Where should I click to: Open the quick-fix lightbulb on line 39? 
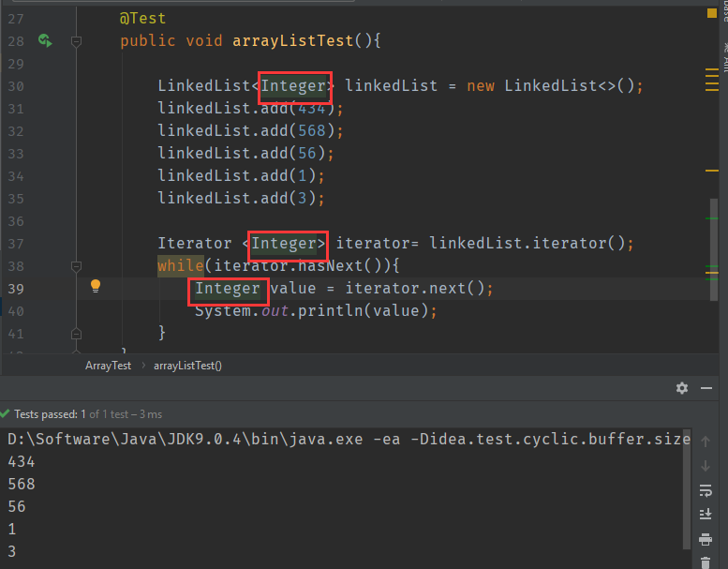pos(96,286)
